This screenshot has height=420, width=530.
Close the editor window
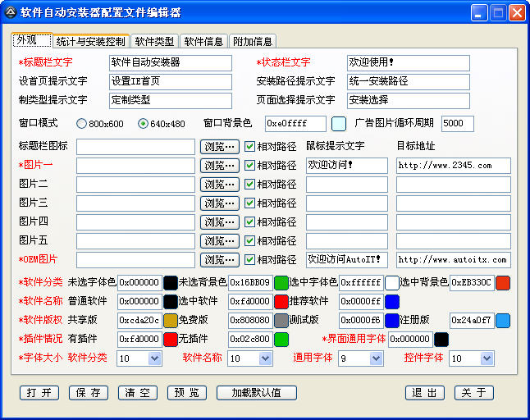pos(517,13)
